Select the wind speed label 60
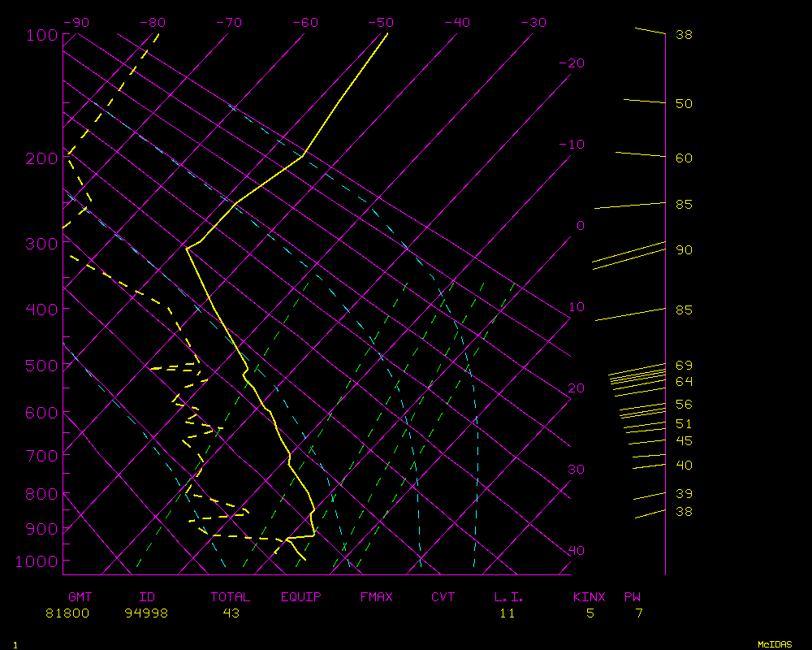 pos(684,158)
